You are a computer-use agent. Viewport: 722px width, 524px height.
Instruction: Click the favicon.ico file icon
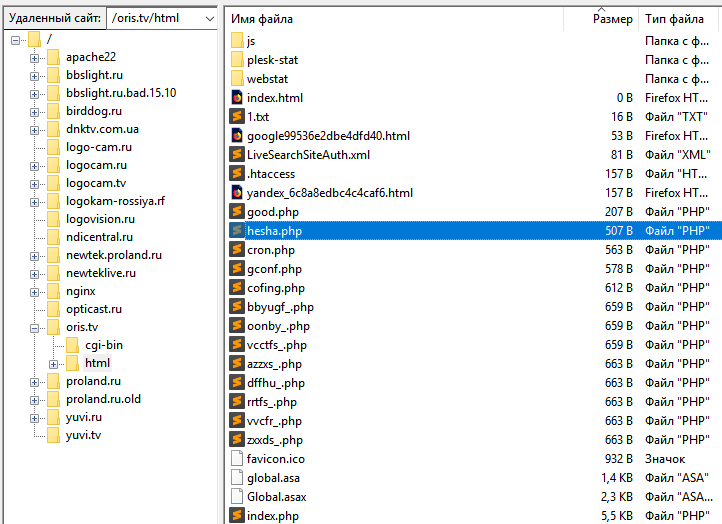coord(237,459)
